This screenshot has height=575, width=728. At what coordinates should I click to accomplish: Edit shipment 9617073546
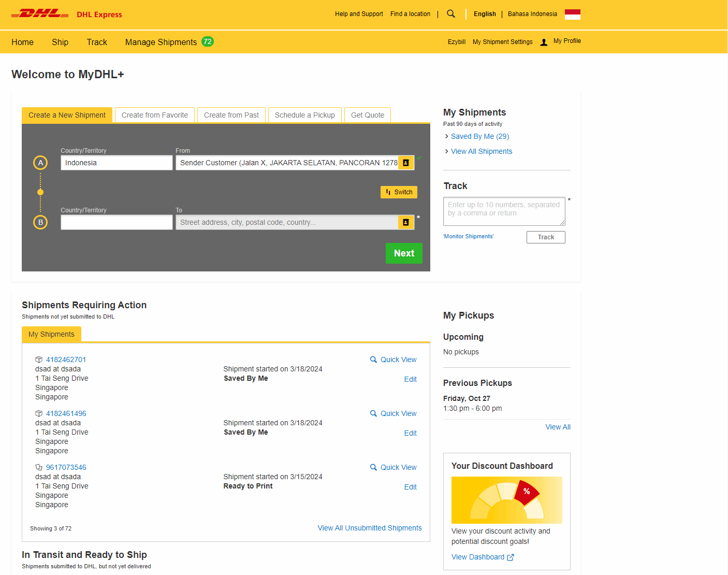point(410,487)
